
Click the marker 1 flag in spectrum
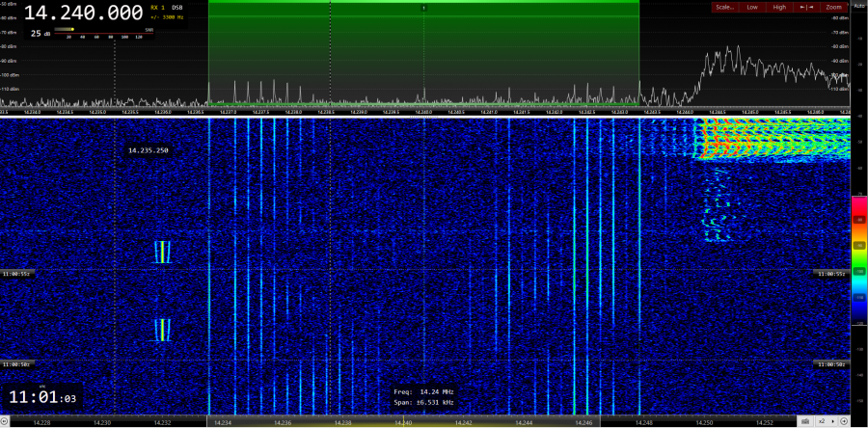click(x=423, y=8)
